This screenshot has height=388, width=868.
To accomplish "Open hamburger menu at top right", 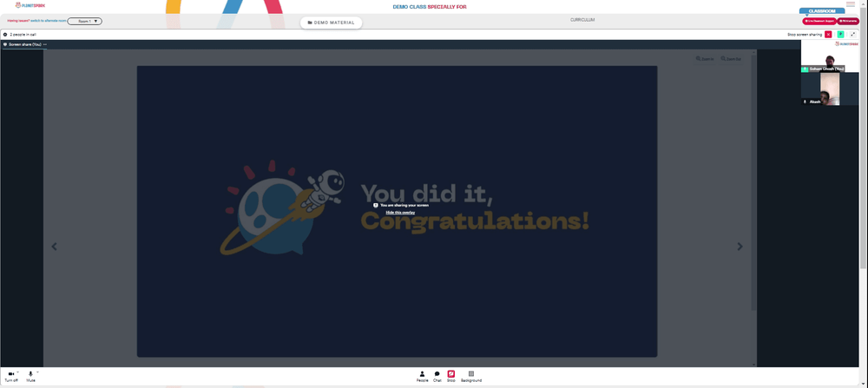I will (x=851, y=4).
